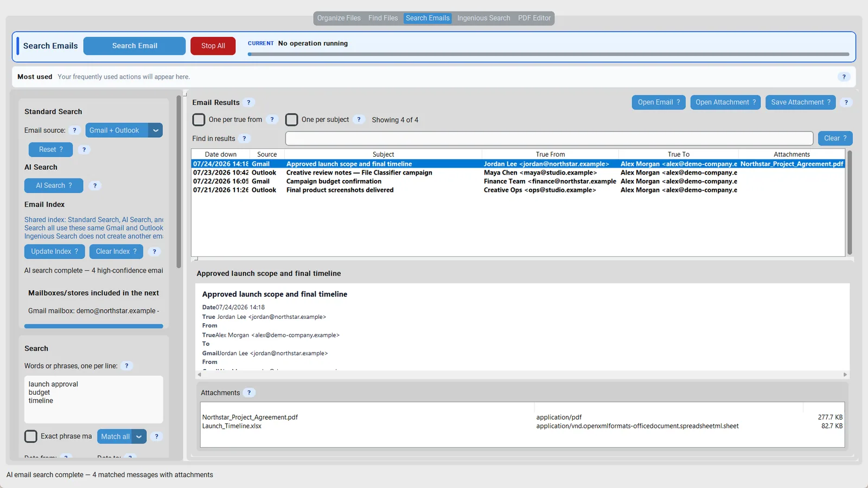Select email 'Approved launch scope and final timeline'
The height and width of the screenshot is (488, 868).
(518, 164)
